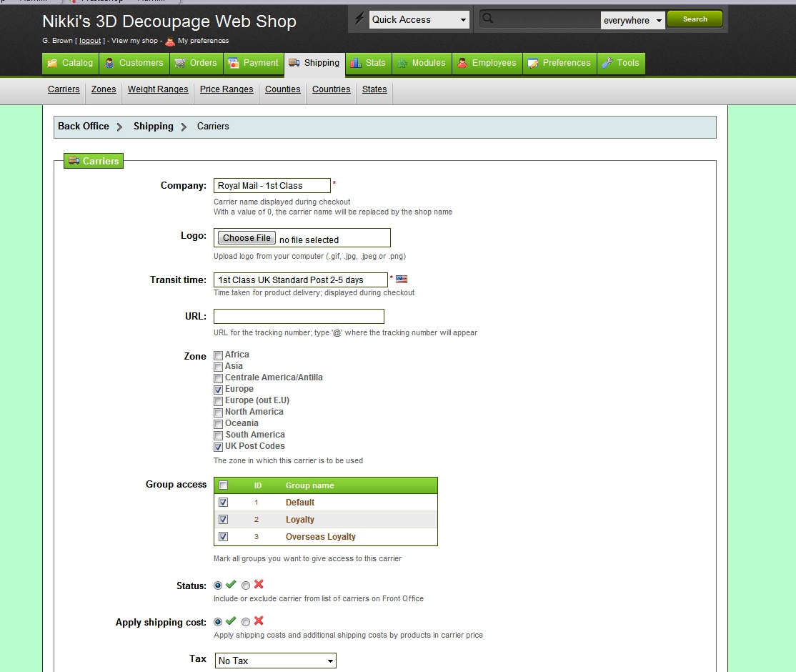This screenshot has height=672, width=796.
Task: Select the Status enabled radio button
Action: [218, 585]
